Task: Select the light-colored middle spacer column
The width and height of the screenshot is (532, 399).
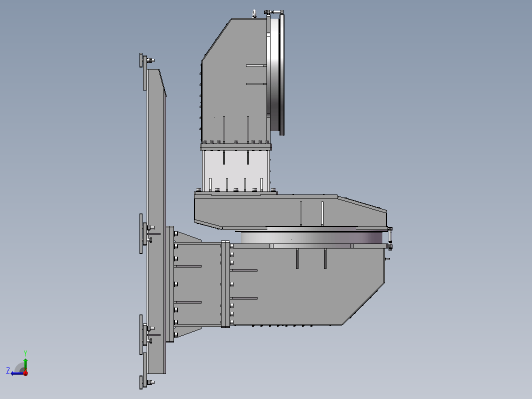Action: pyautogui.click(x=236, y=170)
